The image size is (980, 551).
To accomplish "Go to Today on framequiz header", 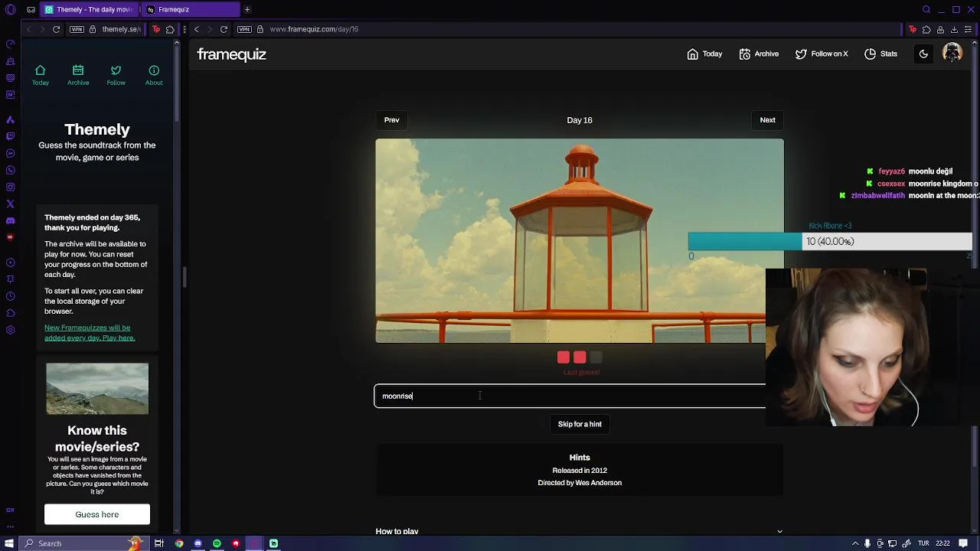I will click(704, 54).
